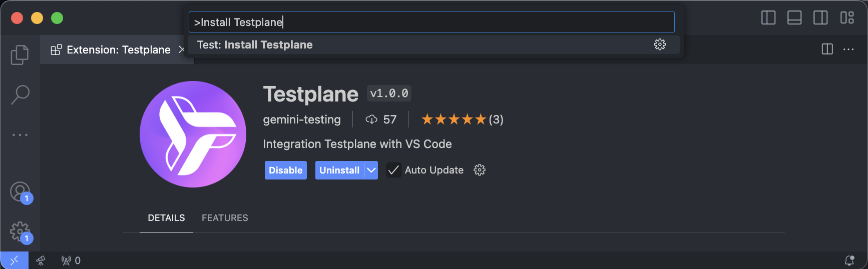Viewport: 868px width, 269px height.
Task: Show additional views ellipsis in activity bar
Action: coord(20,135)
